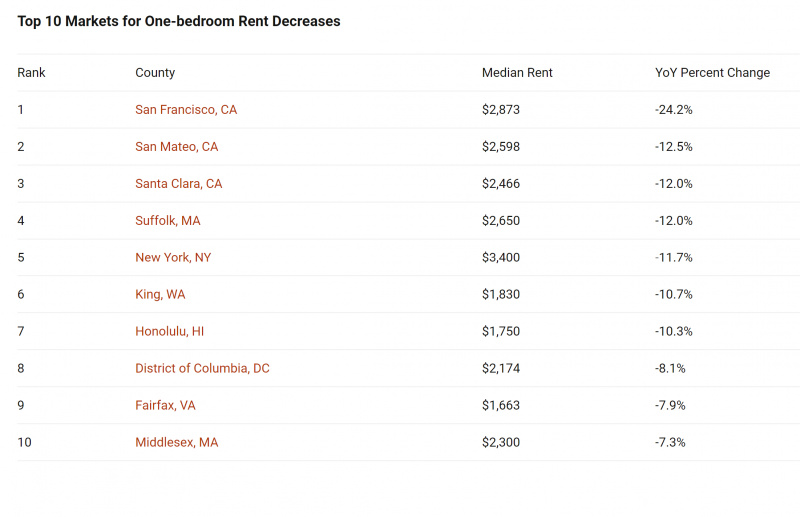Open the San Francisco, CA link
The height and width of the screenshot is (517, 800).
[x=186, y=110]
